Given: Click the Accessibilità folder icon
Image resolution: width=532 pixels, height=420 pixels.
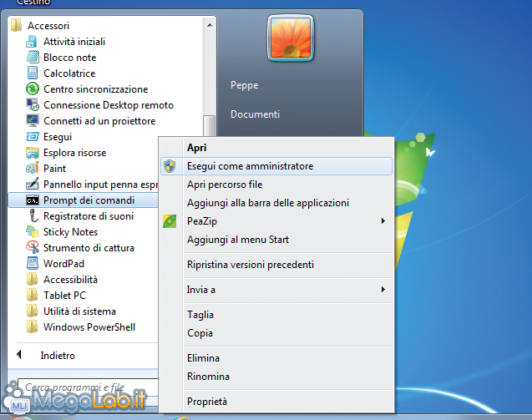Looking at the screenshot, I should coord(33,279).
